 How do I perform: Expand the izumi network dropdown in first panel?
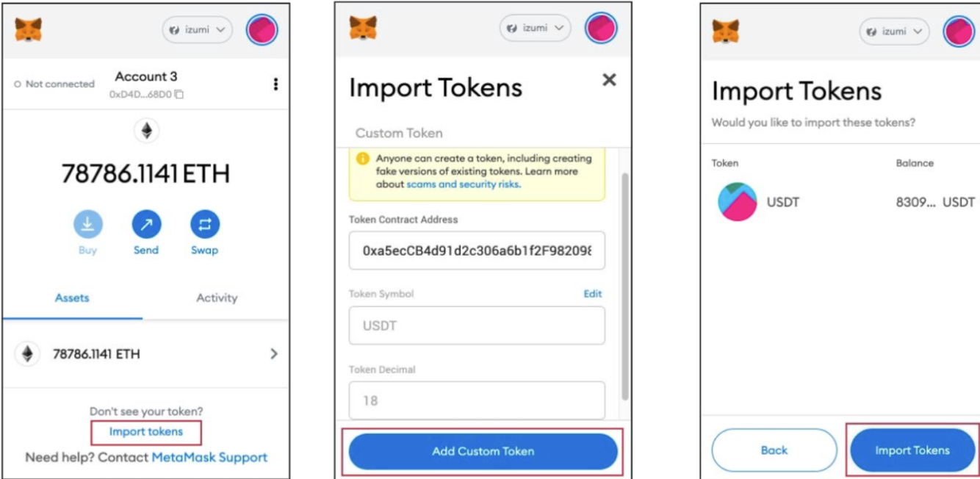coord(197,30)
